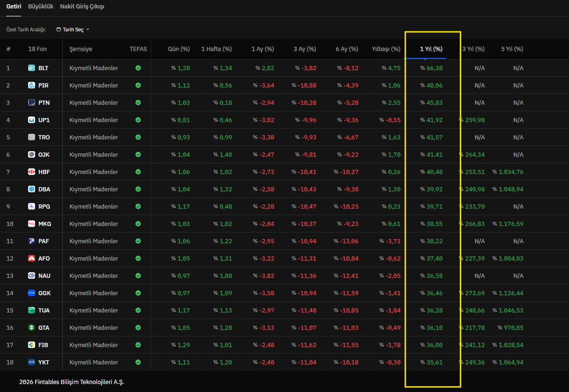Viewport: 569px width, 392px height.
Task: Click the Fintables Bilişim Teknolojileri footer text
Action: click(x=72, y=382)
